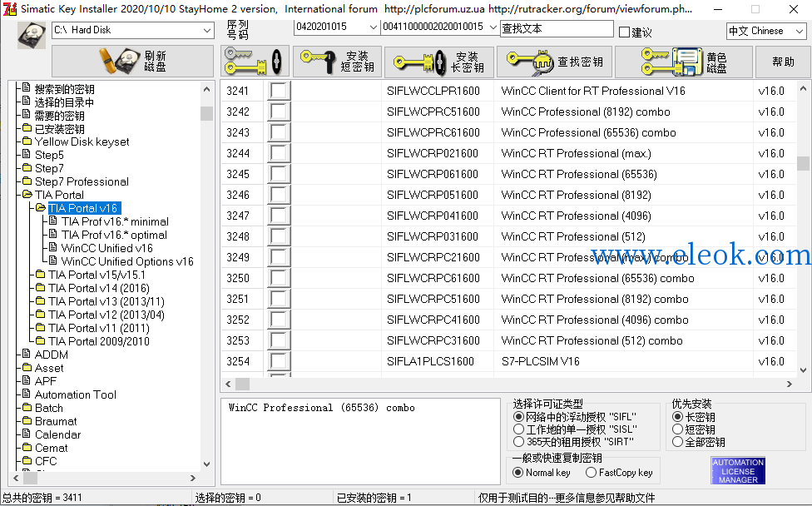Viewport: 812px width, 506px height.
Task: Click the ADDM document icon
Action: (27, 355)
